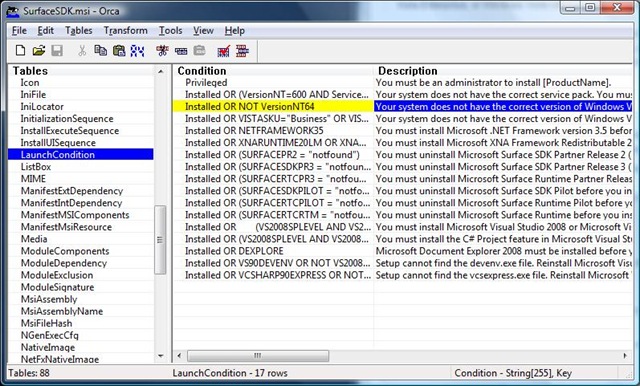Click the Open folder toolbar icon
Image resolution: width=640 pixels, height=386 pixels.
pyautogui.click(x=39, y=51)
